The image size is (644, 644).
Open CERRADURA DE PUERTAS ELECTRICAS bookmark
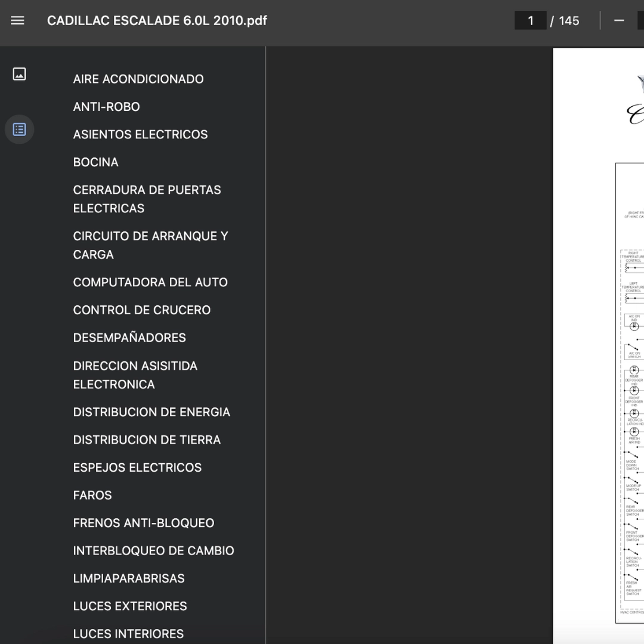click(147, 199)
